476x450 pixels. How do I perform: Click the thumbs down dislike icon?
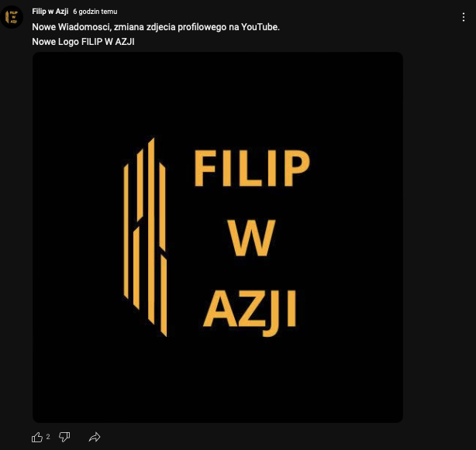click(64, 437)
